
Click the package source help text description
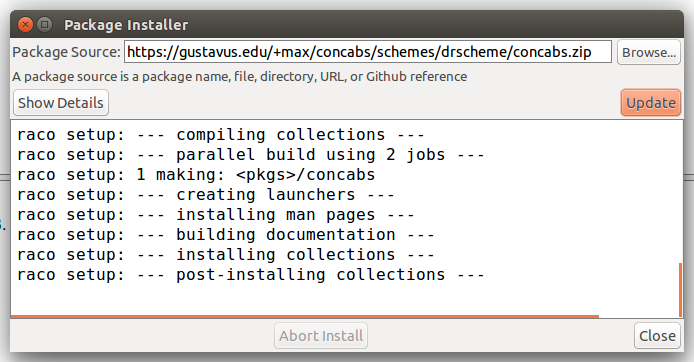tap(239, 77)
